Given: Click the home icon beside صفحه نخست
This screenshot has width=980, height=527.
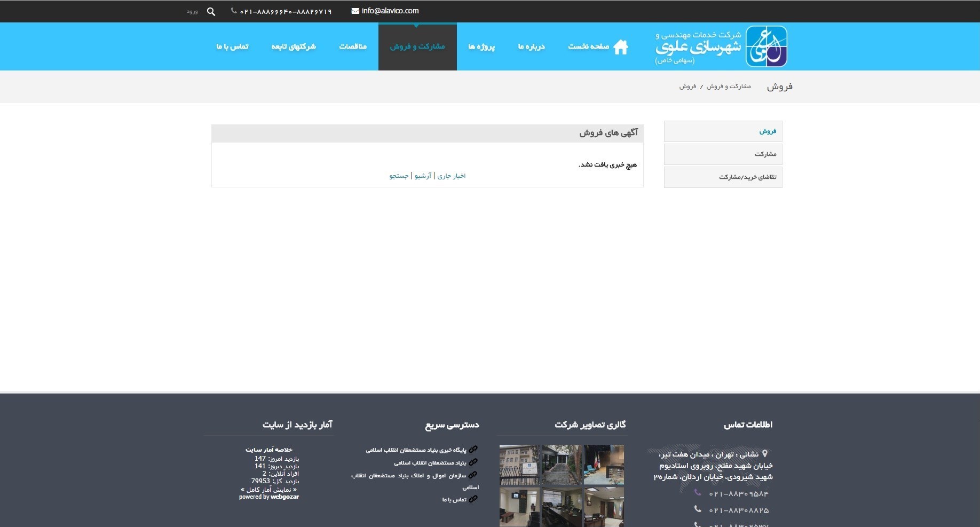Looking at the screenshot, I should point(620,47).
